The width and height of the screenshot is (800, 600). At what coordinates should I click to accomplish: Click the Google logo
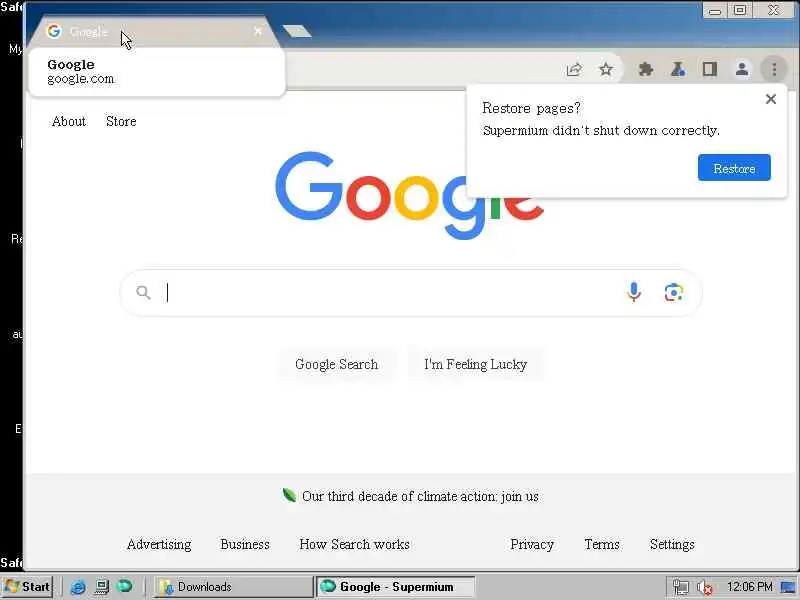coord(409,195)
